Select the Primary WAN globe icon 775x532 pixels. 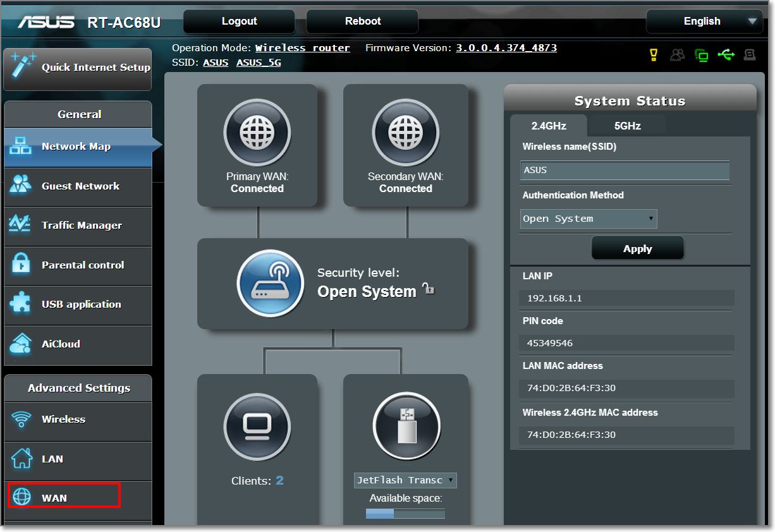[257, 132]
